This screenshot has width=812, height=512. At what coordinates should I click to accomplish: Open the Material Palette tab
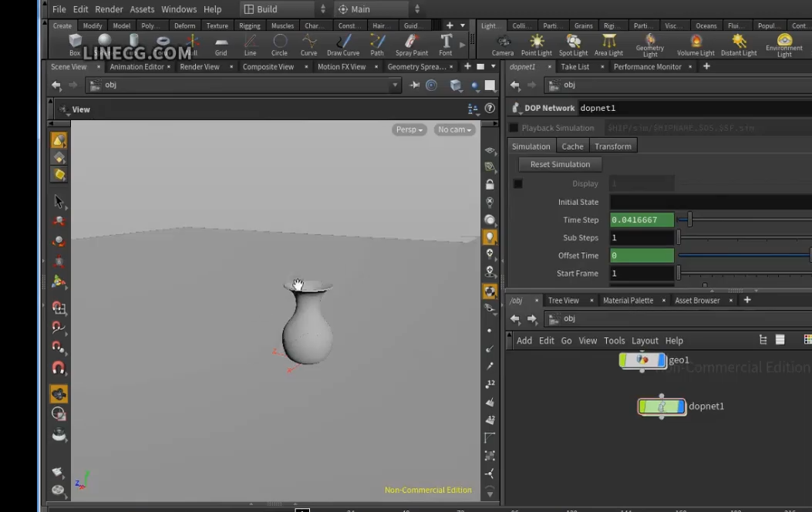(628, 300)
